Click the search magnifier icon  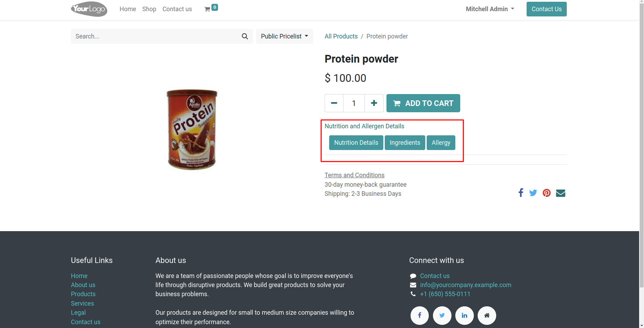pyautogui.click(x=245, y=36)
